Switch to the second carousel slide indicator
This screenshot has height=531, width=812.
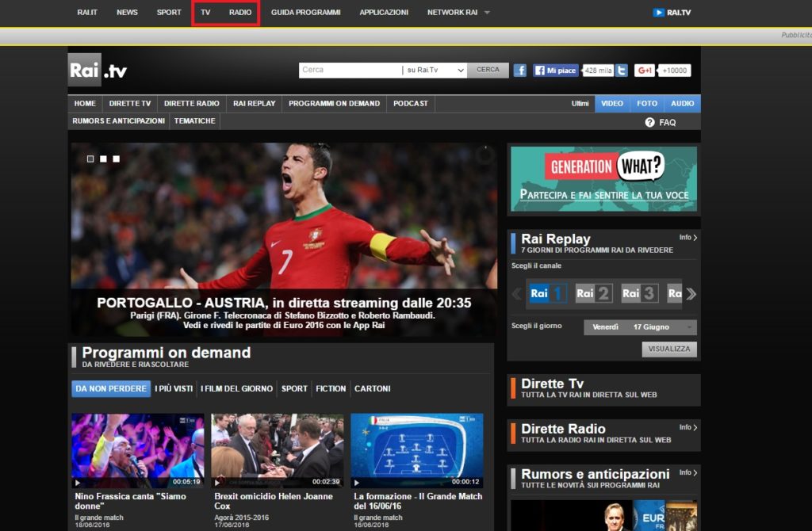[103, 159]
